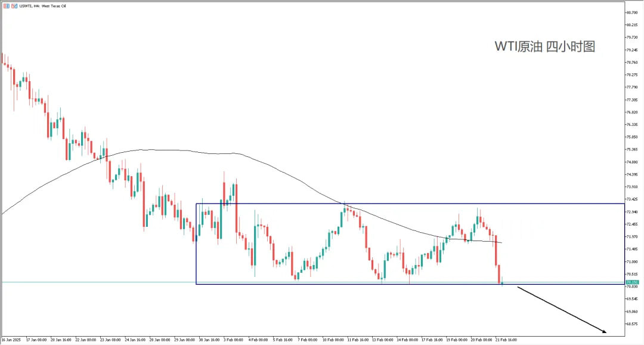Select the blue rectangle's bottom-left corner

tap(196, 284)
